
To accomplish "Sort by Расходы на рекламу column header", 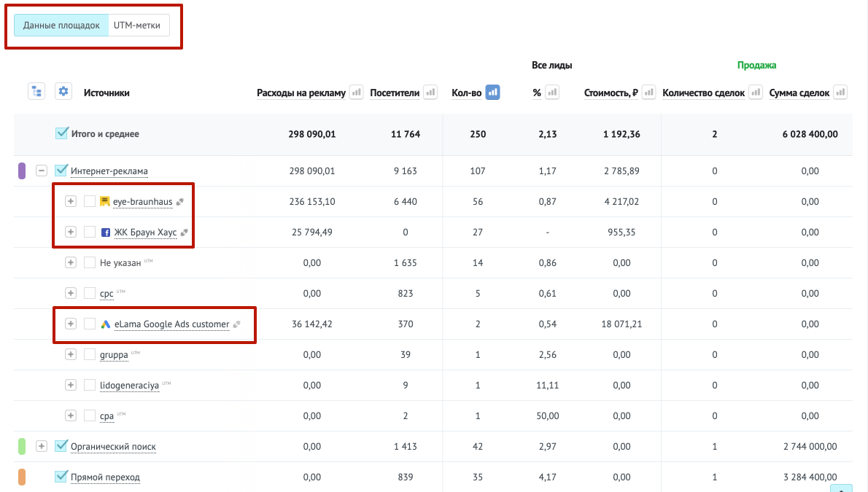I will (x=301, y=93).
